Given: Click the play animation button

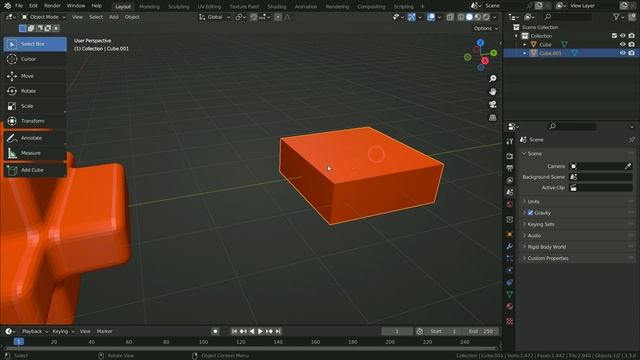Looking at the screenshot, I should click(x=260, y=331).
